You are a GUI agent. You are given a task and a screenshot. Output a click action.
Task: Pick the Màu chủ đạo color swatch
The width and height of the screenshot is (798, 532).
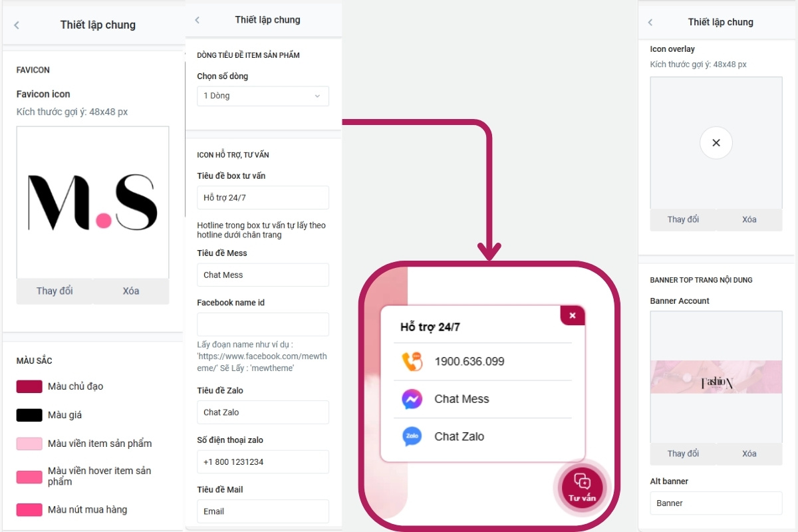(29, 386)
